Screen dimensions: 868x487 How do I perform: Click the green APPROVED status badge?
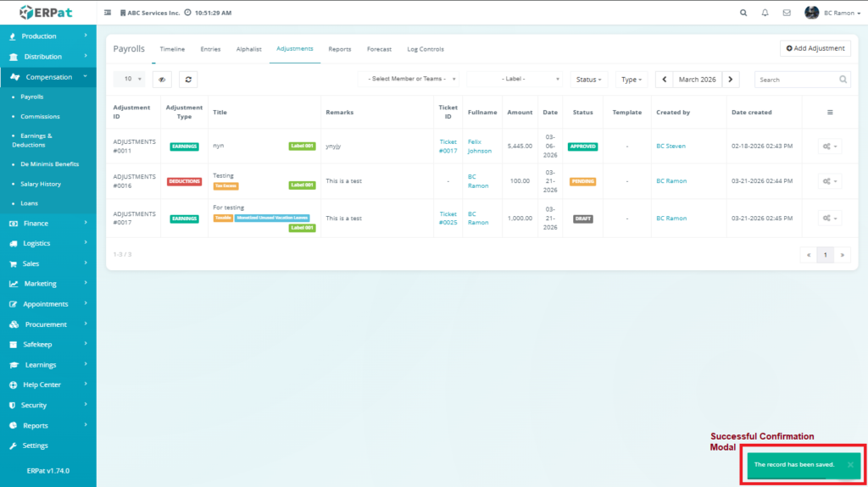[582, 147]
